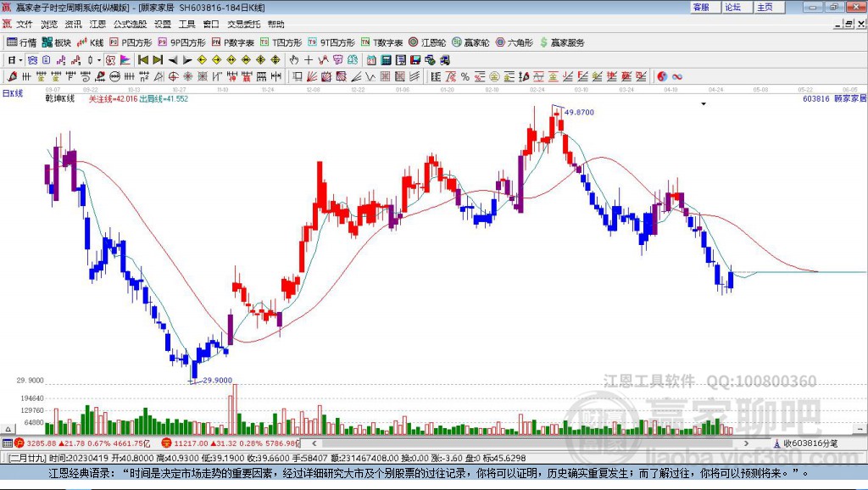Open the calculator icon
Image resolution: width=868 pixels, height=490 pixels.
[386, 60]
